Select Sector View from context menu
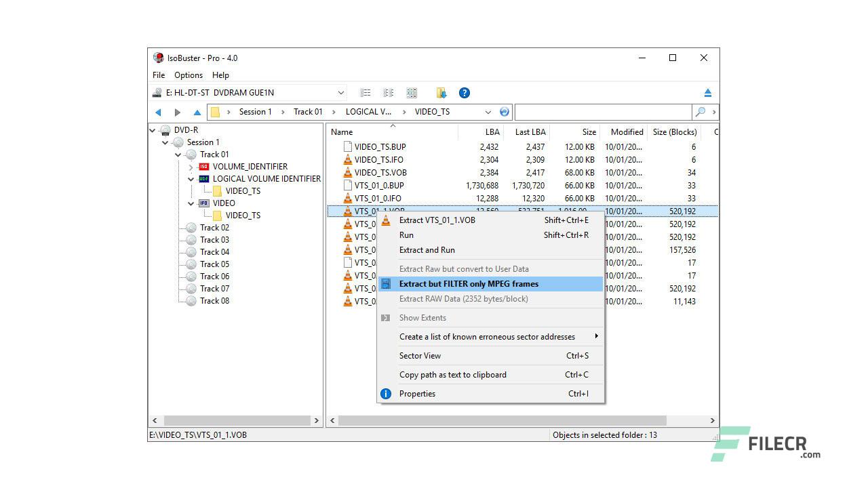The image size is (868, 488). [420, 356]
